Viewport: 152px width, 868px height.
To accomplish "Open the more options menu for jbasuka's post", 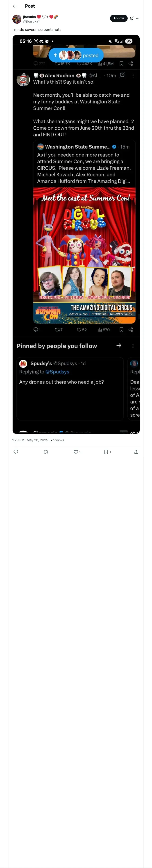I will [x=138, y=18].
